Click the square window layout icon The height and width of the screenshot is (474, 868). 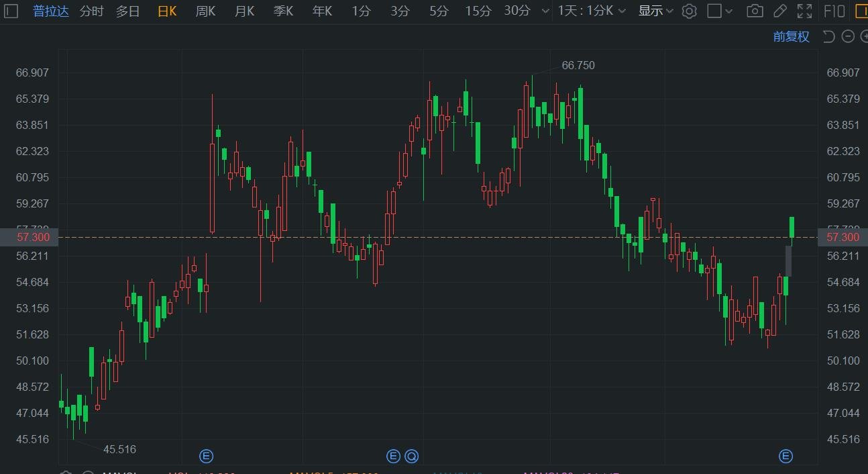(x=715, y=11)
